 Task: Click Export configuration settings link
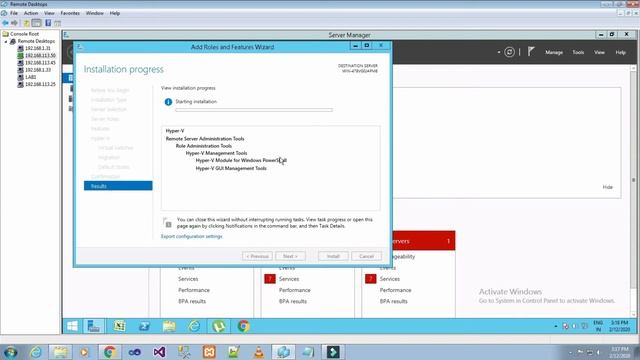tap(191, 236)
